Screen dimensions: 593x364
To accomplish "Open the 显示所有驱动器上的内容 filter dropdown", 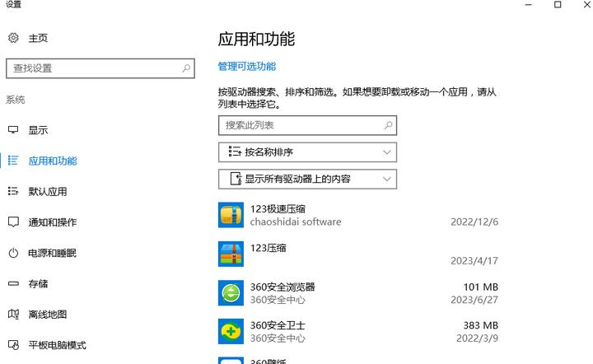I will coord(307,179).
